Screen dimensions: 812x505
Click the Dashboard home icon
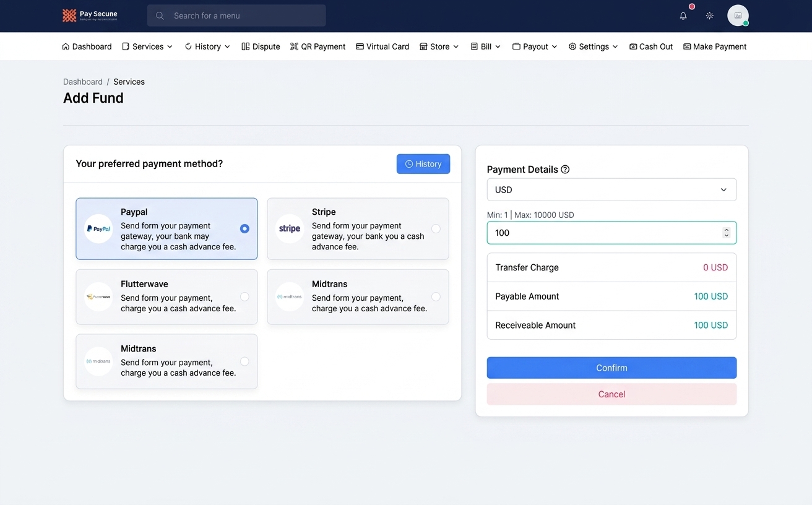tap(66, 46)
